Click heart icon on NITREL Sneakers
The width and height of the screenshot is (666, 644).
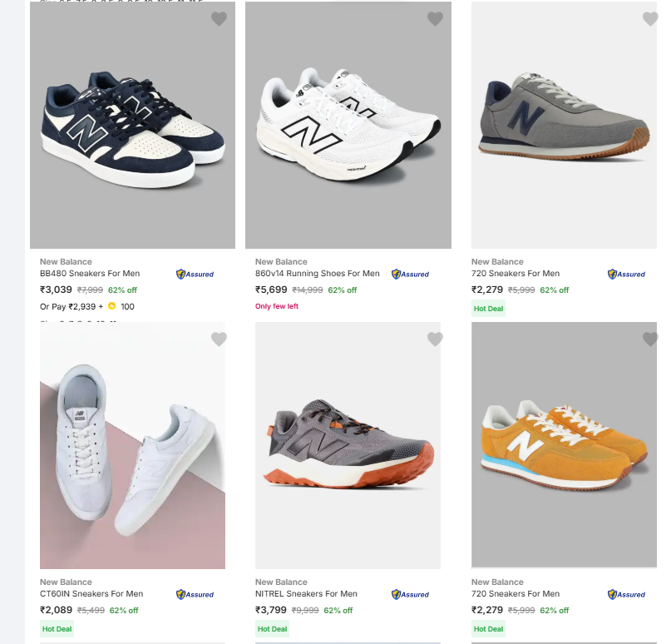pyautogui.click(x=435, y=339)
